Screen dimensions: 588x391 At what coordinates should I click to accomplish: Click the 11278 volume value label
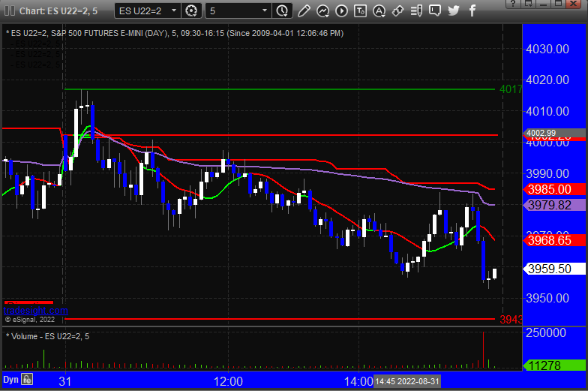[x=554, y=365]
